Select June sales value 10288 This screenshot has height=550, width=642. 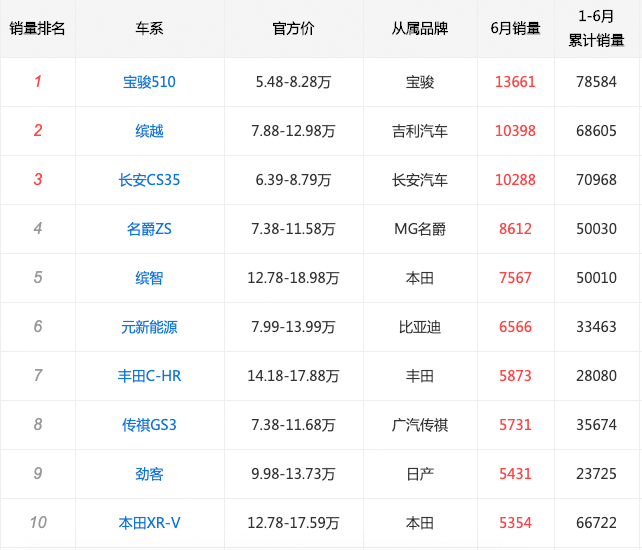(515, 180)
